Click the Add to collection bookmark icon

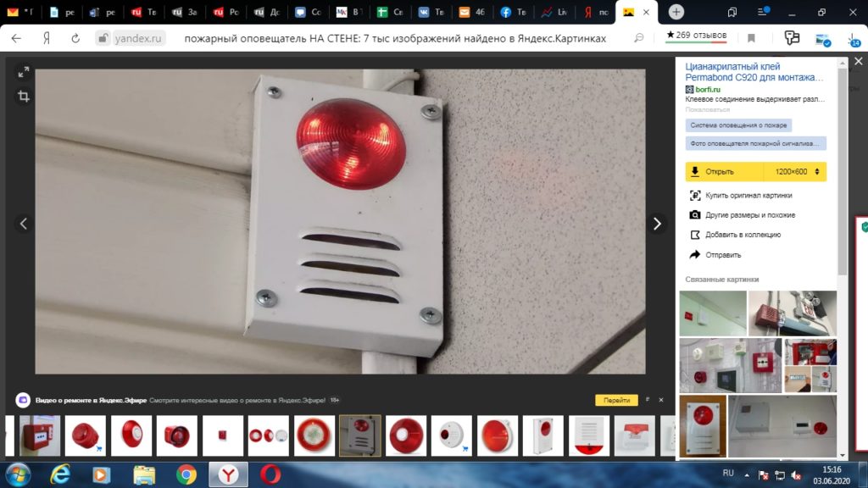click(x=695, y=235)
